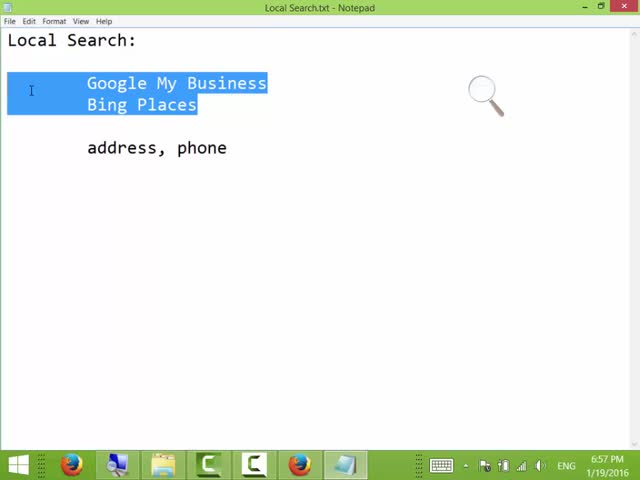This screenshot has width=640, height=480.
Task: Open the green Camtasia taskbar icon
Action: pos(209,465)
